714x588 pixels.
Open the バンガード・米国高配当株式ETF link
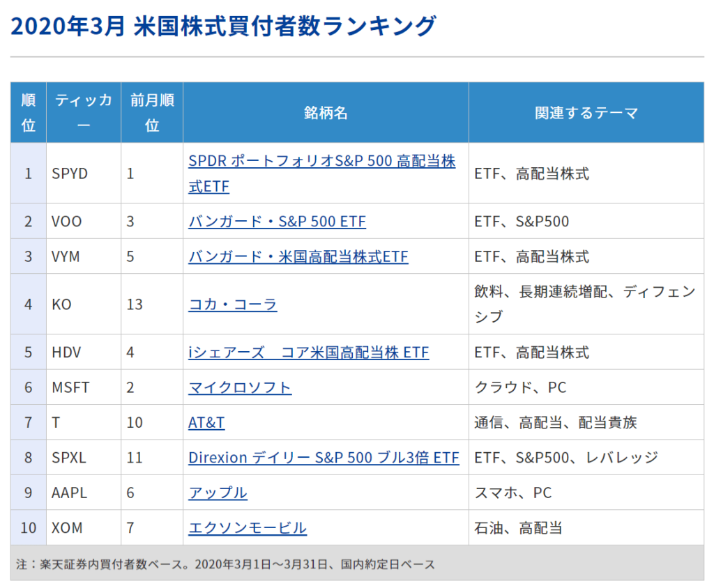[298, 256]
